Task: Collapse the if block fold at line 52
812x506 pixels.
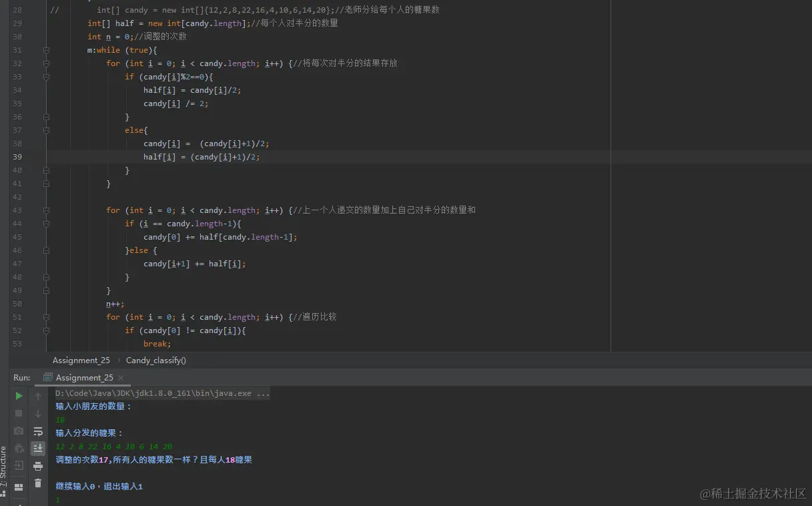Action: [x=46, y=330]
